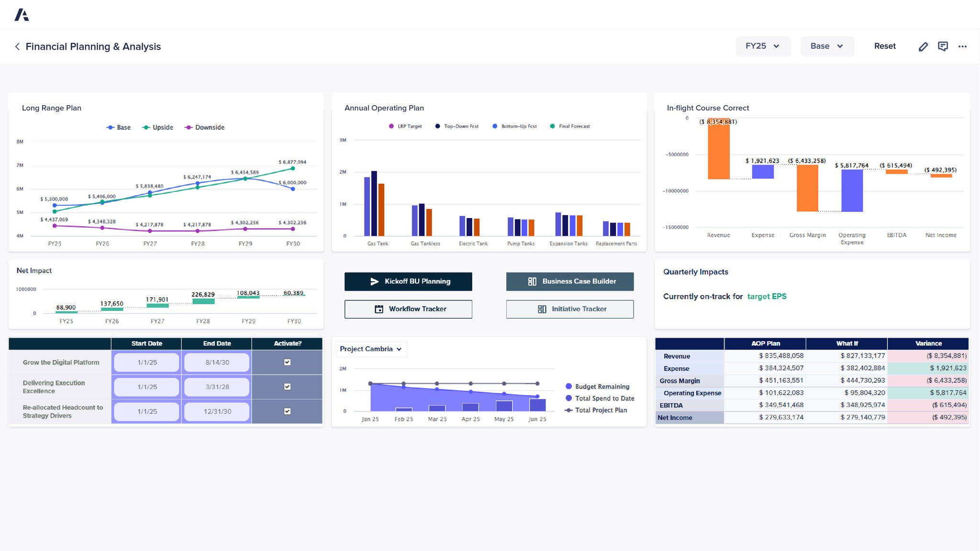The width and height of the screenshot is (980, 551).
Task: Toggle Activate checkbox for Delivering Execution Excellence
Action: 287,386
